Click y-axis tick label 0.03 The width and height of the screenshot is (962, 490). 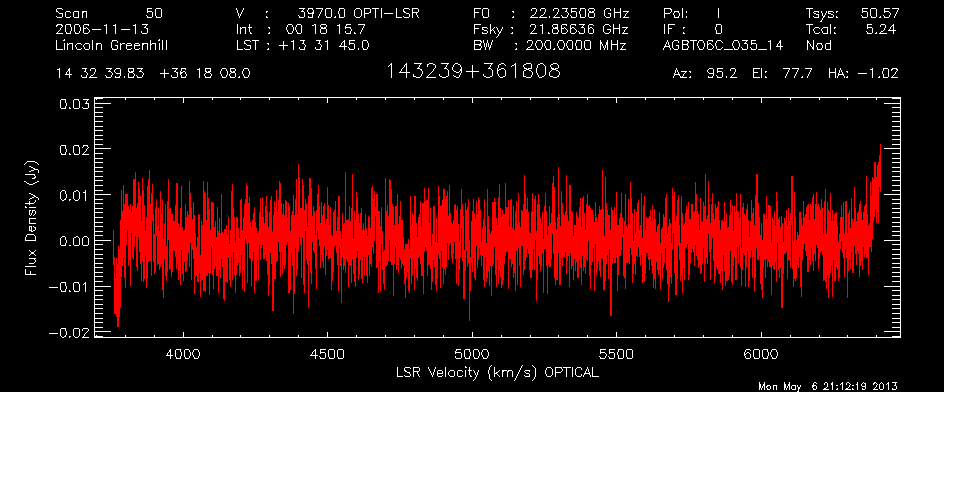74,104
